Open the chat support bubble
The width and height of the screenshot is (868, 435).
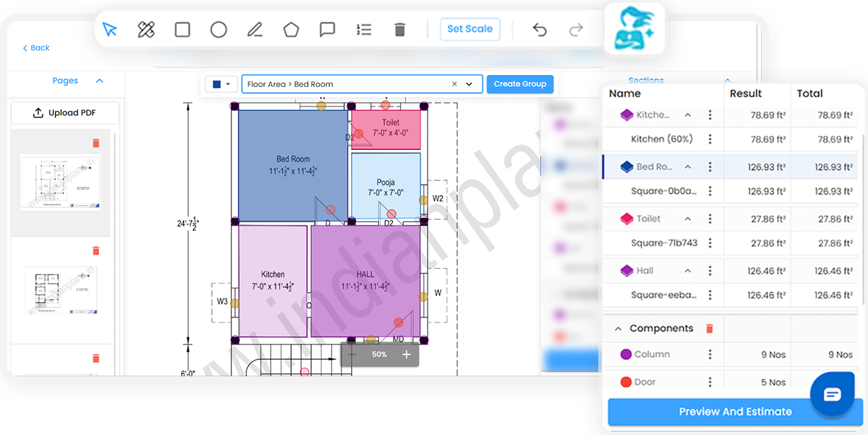[833, 394]
